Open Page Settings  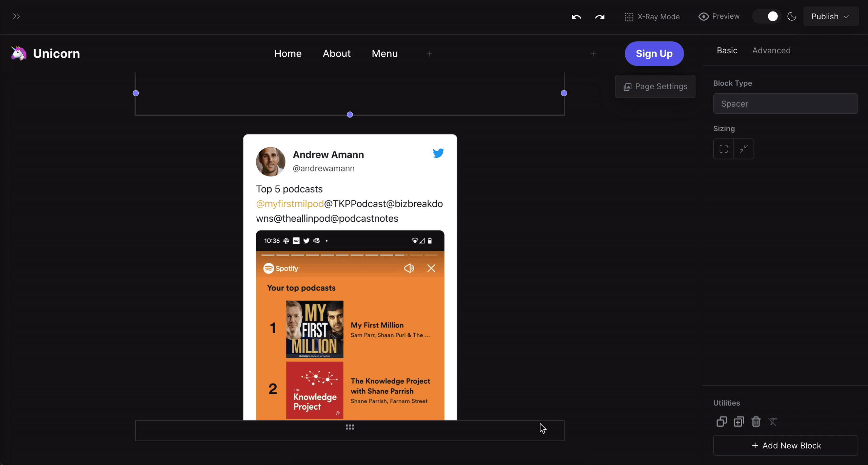(655, 87)
